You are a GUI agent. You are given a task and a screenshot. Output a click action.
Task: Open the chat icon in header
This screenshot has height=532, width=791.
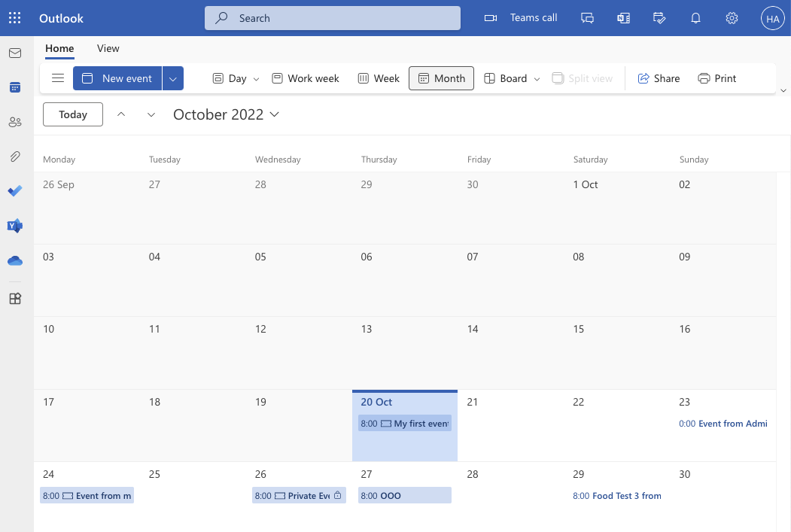pos(587,18)
